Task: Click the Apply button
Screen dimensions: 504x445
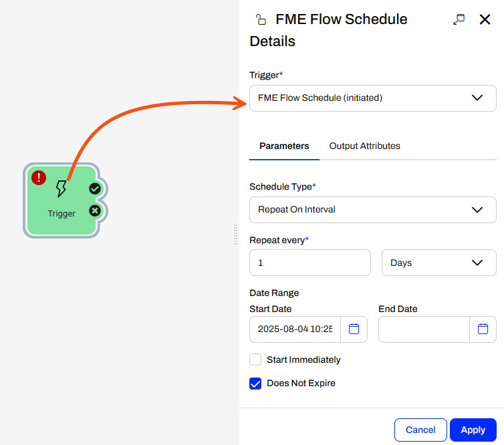Action: point(473,430)
